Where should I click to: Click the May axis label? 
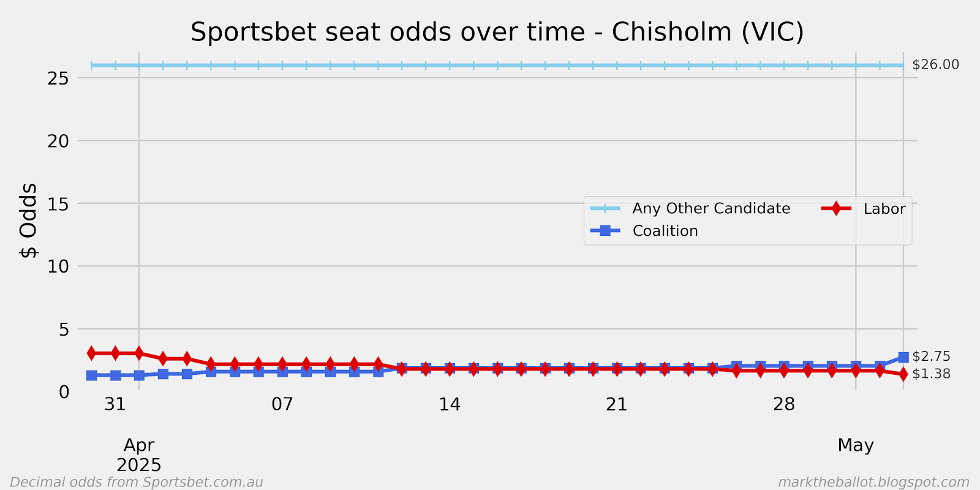pos(856,445)
